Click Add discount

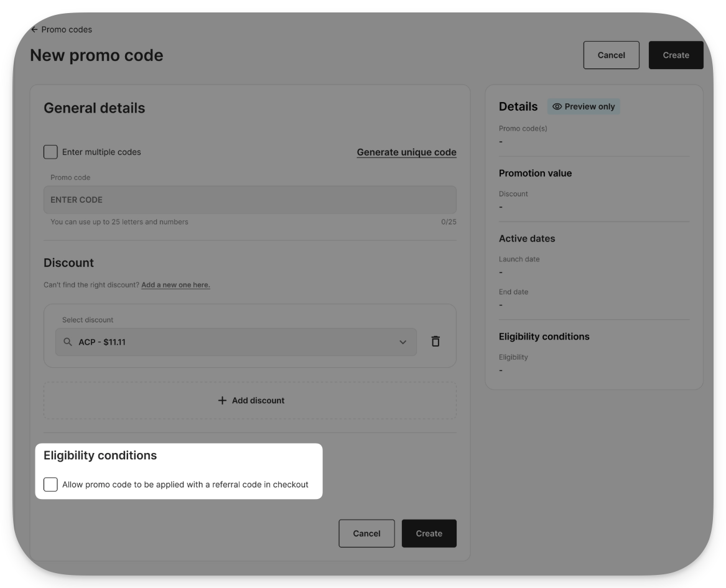point(250,401)
